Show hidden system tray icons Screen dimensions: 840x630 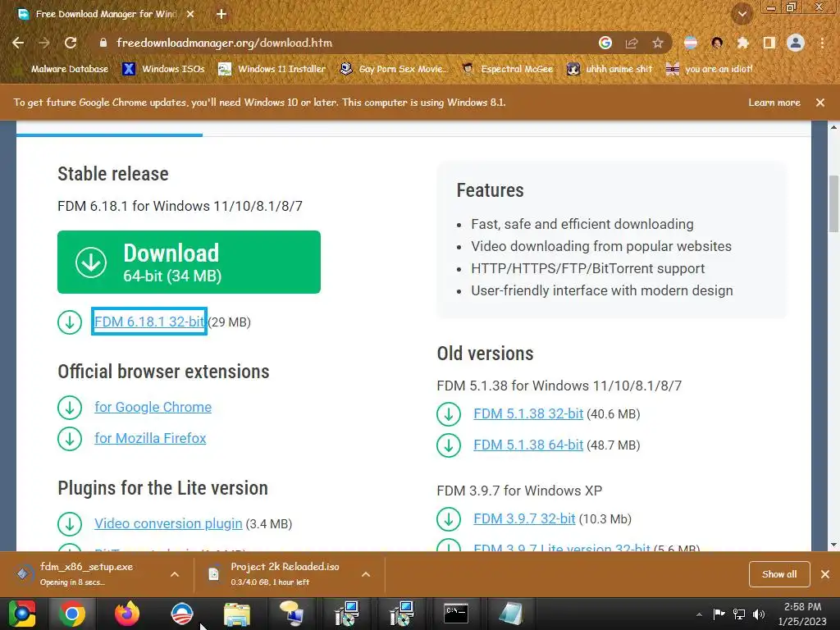[x=699, y=614]
